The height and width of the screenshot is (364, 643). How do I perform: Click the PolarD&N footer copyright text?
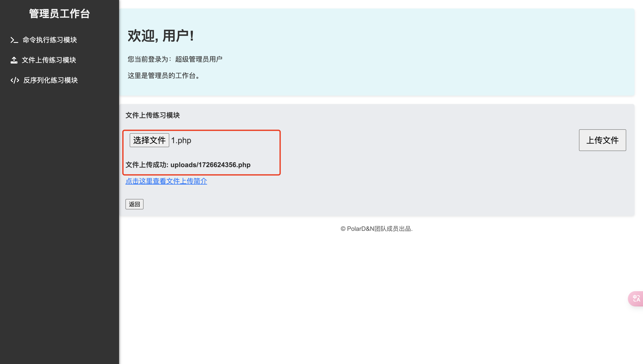tap(376, 229)
